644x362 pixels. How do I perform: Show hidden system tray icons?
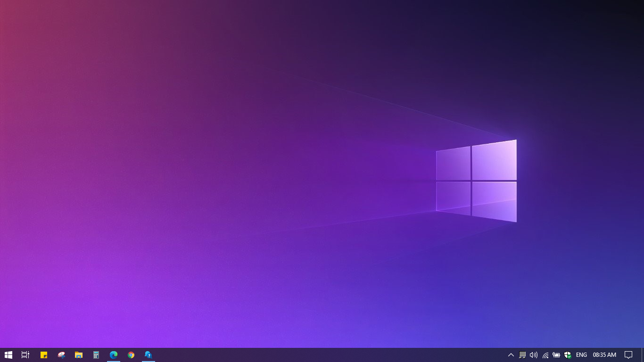(x=511, y=355)
